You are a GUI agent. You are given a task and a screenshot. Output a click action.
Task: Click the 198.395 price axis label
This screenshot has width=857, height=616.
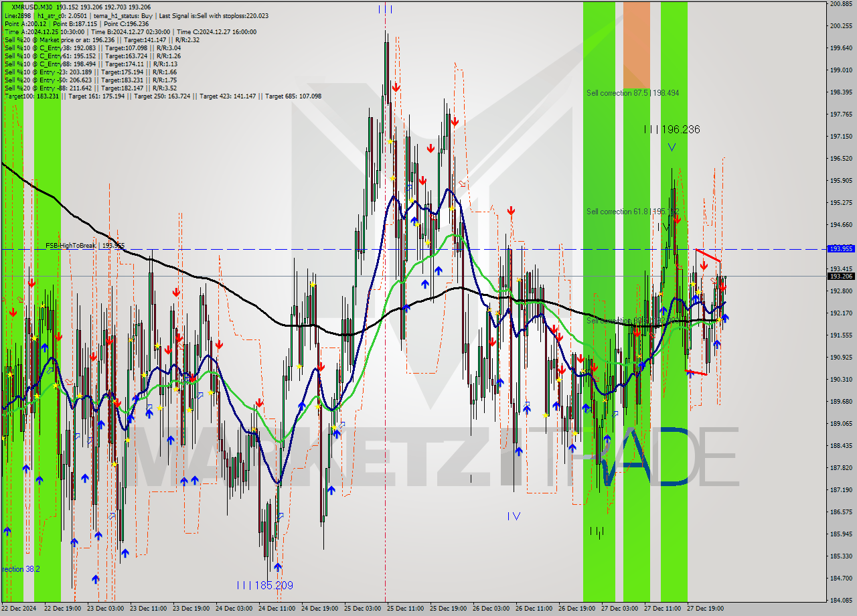click(841, 92)
